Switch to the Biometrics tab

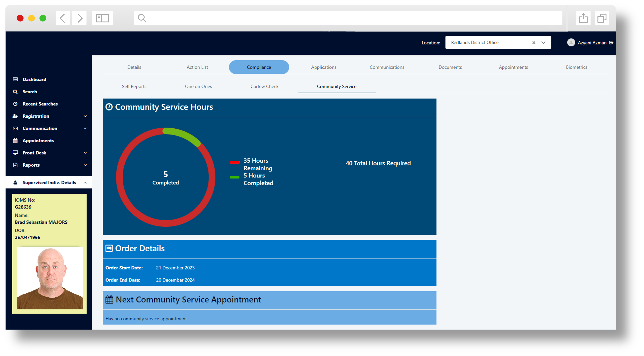coord(577,67)
